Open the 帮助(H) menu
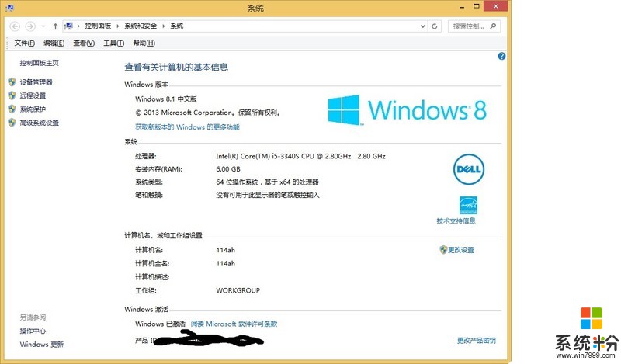Image resolution: width=621 pixels, height=364 pixels. (x=144, y=43)
